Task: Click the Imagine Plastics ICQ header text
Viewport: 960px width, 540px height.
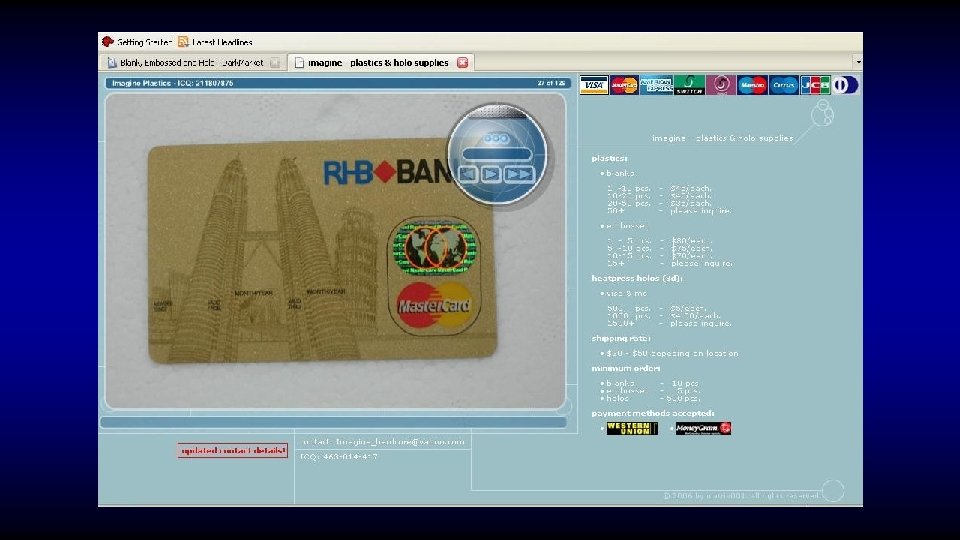Action: [173, 83]
